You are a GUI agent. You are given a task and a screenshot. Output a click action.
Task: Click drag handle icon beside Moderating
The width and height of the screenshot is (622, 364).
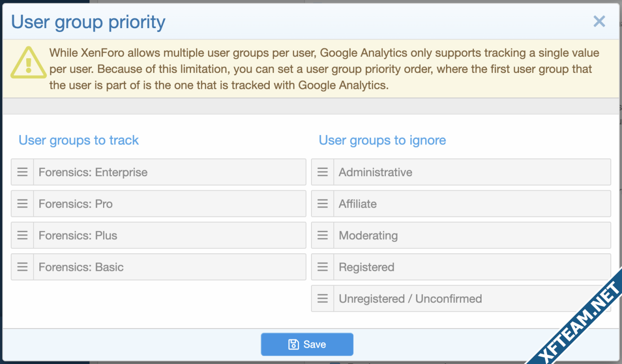click(323, 235)
